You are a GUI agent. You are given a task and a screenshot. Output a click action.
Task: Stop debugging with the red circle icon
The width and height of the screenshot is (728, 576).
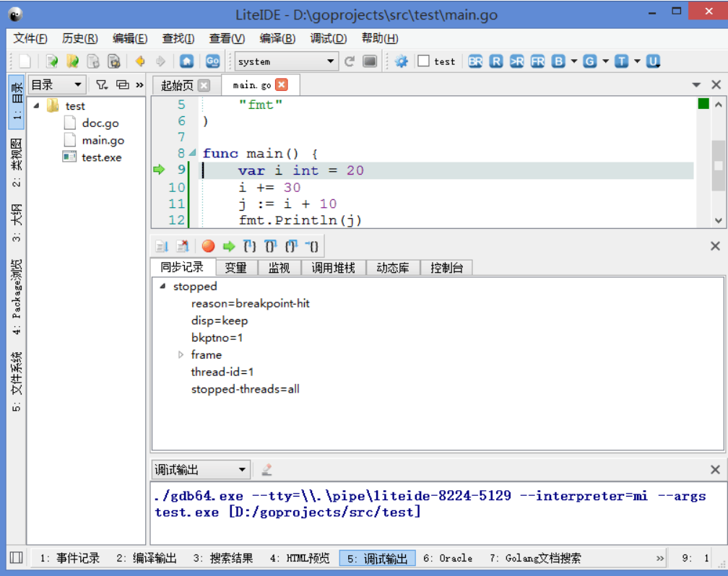point(208,245)
